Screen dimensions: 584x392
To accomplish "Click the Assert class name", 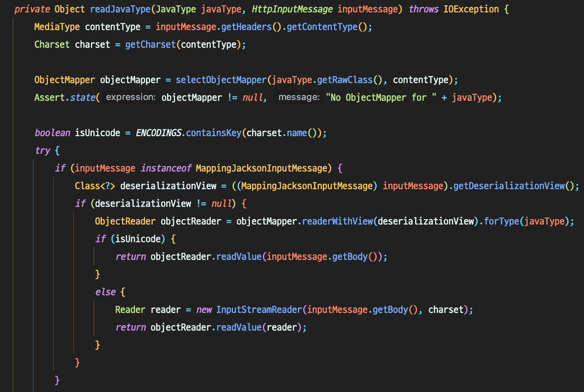I will tap(49, 98).
